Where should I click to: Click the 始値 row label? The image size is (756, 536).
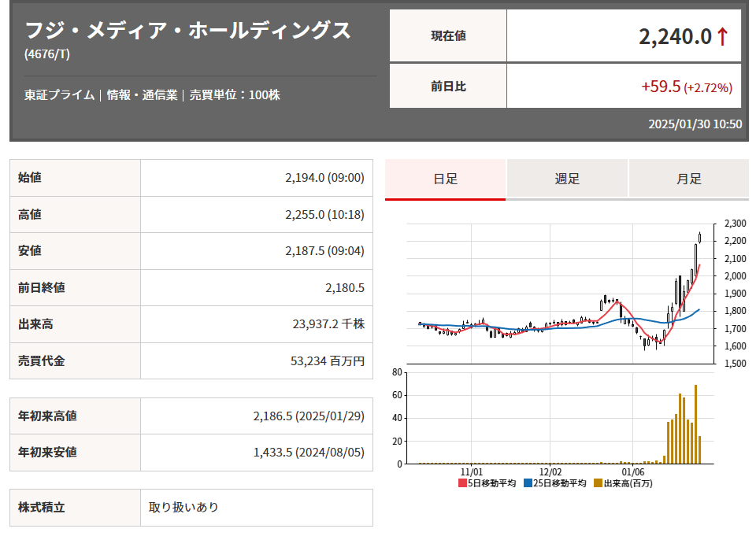[x=30, y=178]
